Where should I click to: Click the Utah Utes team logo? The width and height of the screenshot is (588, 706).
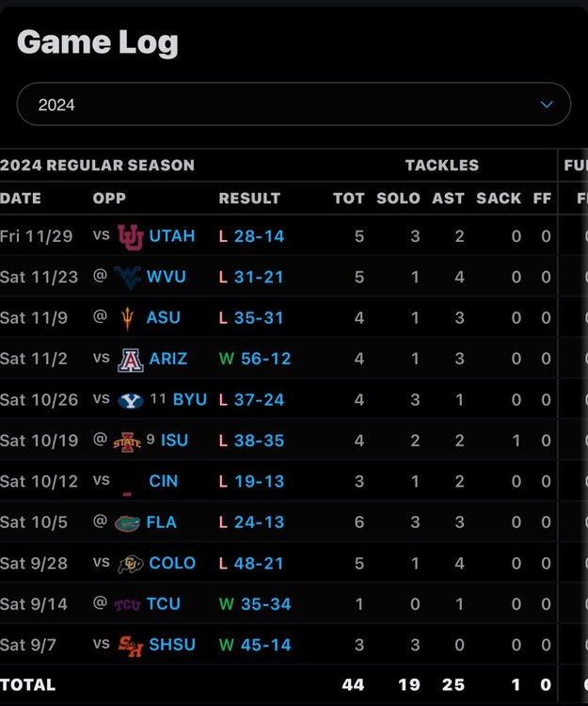click(x=130, y=236)
